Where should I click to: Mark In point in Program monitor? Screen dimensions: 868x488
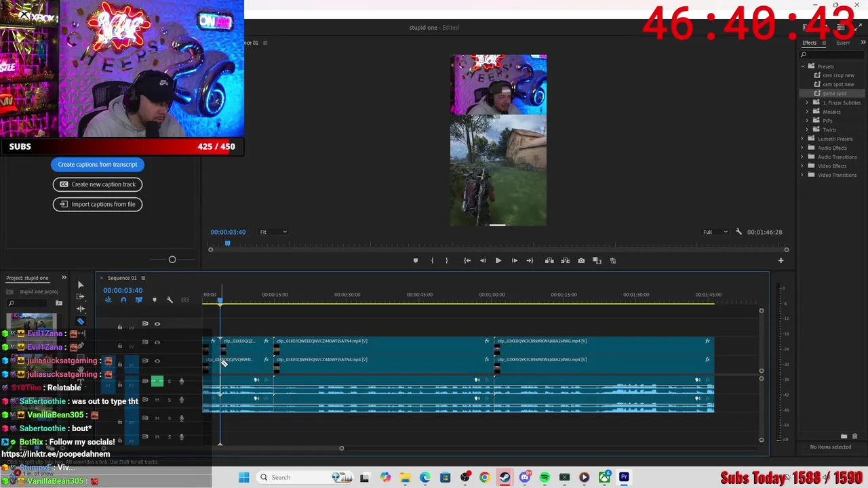click(432, 260)
